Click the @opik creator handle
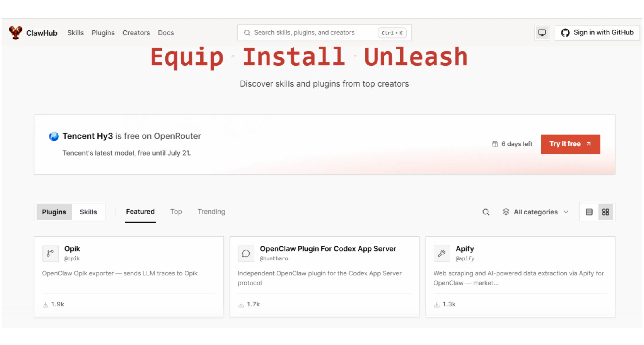 (72, 259)
